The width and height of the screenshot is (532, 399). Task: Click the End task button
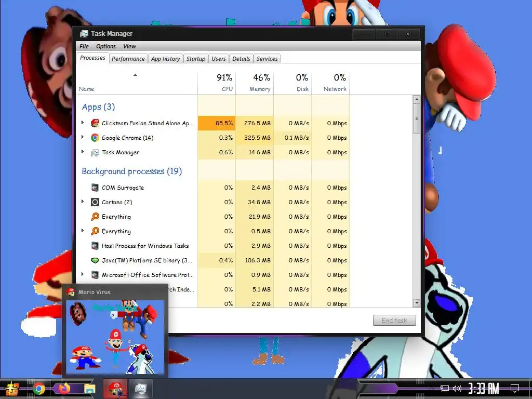394,320
